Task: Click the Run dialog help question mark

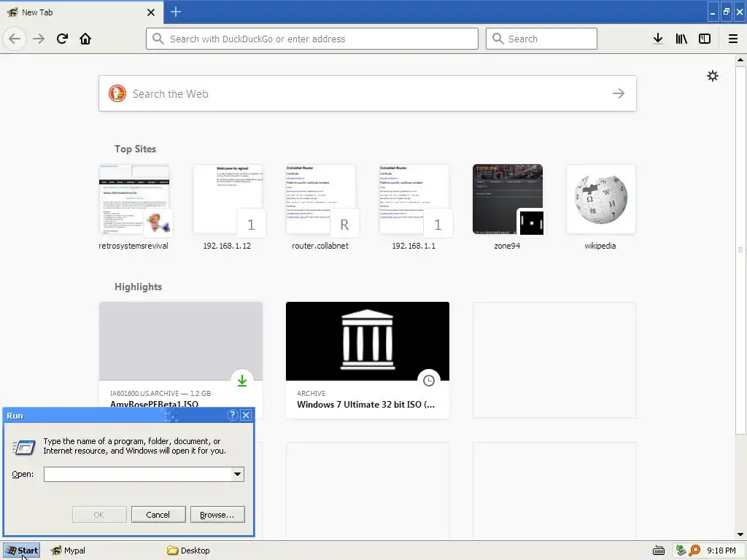Action: (233, 415)
